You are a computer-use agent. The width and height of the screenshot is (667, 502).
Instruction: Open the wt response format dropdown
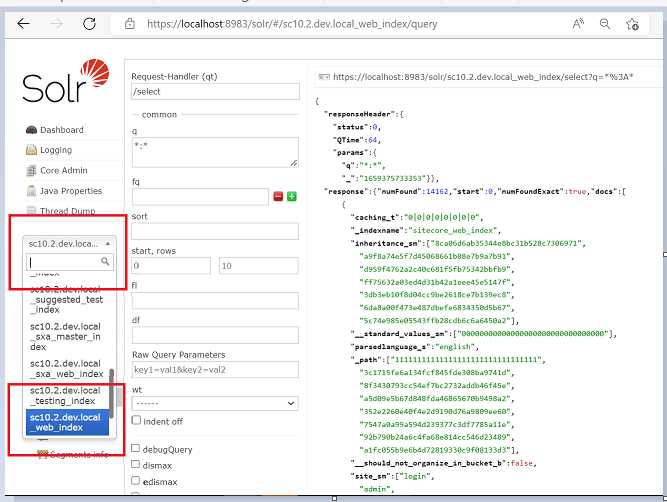tap(215, 403)
